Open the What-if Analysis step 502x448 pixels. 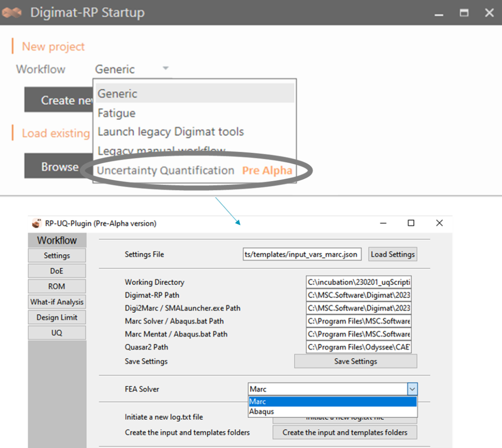57,302
